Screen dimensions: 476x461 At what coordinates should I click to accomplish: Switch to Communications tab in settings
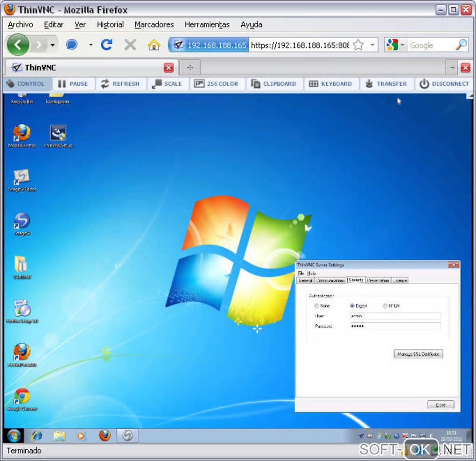click(330, 281)
